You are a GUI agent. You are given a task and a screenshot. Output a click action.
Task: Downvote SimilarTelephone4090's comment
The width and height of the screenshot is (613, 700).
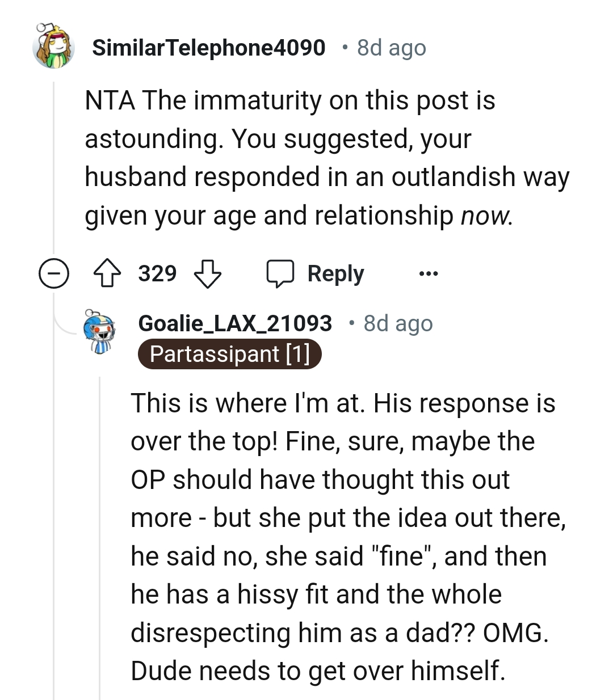coord(207,274)
